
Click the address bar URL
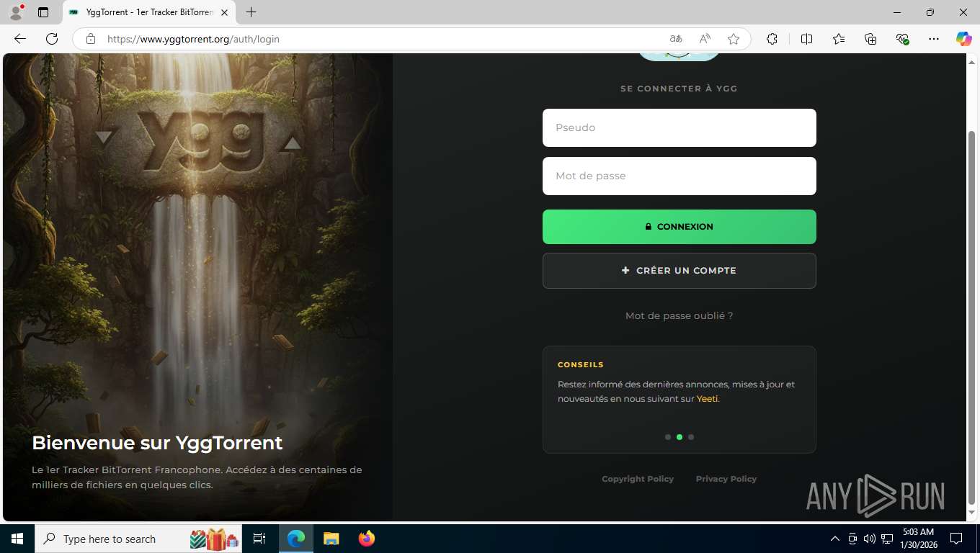(x=193, y=39)
